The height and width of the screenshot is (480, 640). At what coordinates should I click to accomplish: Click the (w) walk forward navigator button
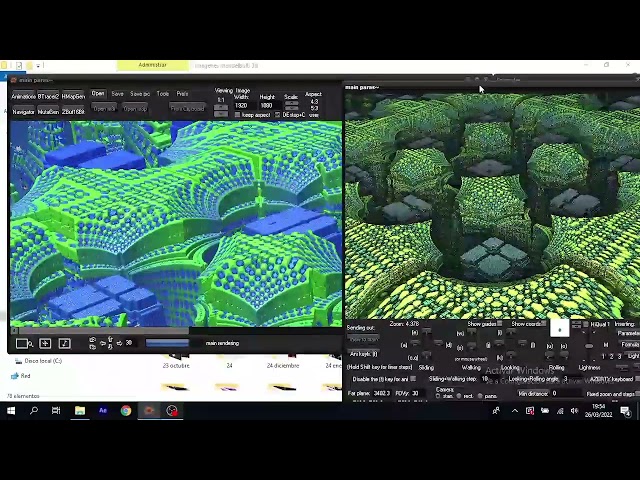[x=471, y=333]
